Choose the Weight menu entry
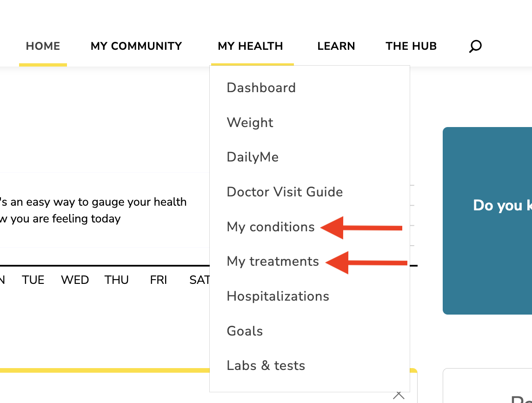Viewport: 532px width, 403px height. [x=250, y=122]
